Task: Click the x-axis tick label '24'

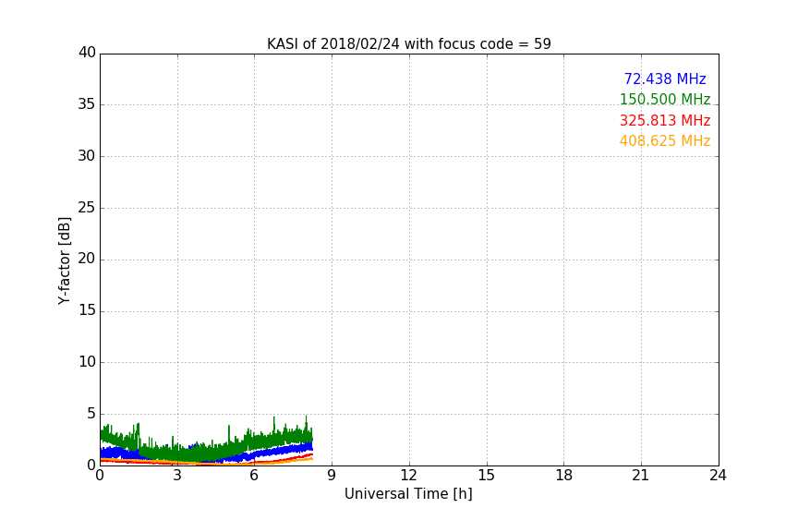Action: click(718, 476)
